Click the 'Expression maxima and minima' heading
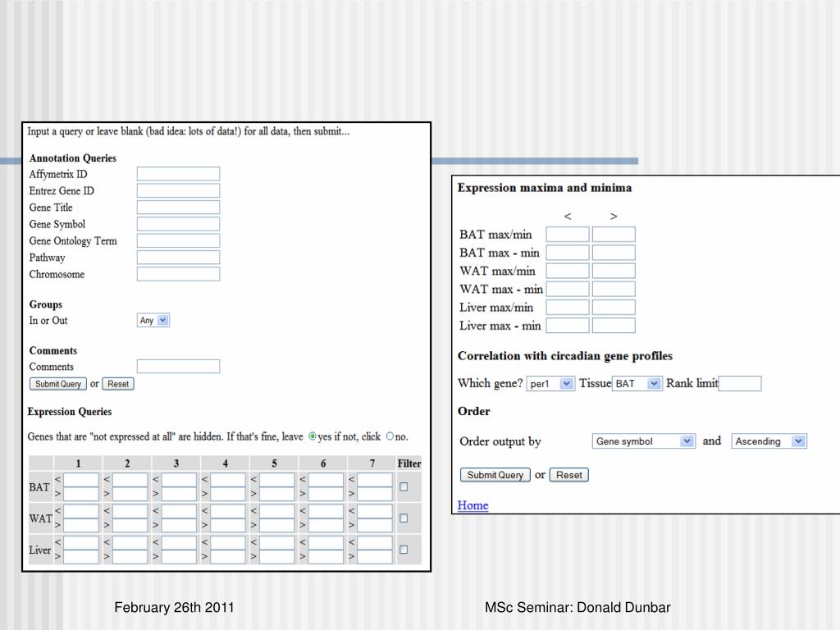Viewport: 840px width, 630px height. (x=545, y=188)
